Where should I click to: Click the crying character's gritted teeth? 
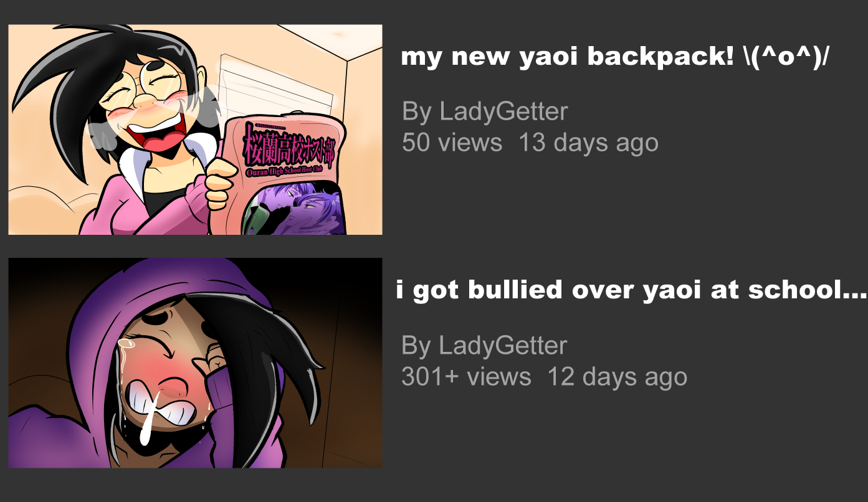pyautogui.click(x=167, y=402)
